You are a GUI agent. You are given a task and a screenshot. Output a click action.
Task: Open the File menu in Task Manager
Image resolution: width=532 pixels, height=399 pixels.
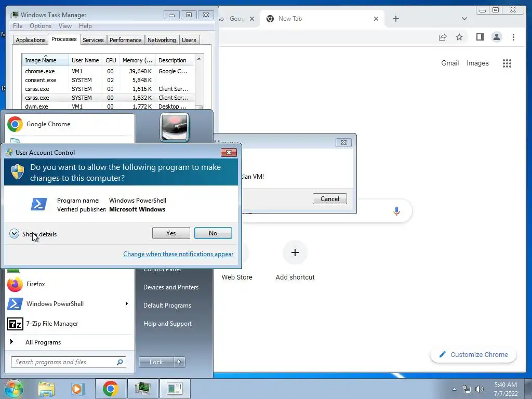pyautogui.click(x=18, y=26)
